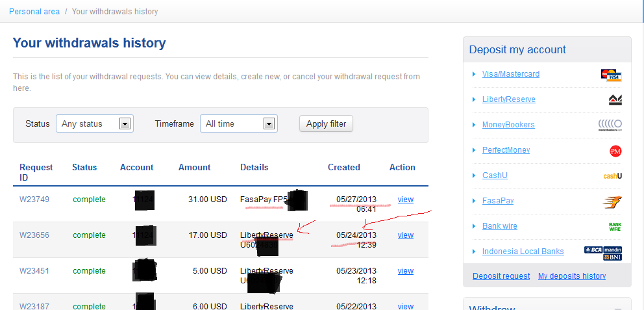
Task: Click the arrow bullet beside FasaPay
Action: (474, 201)
